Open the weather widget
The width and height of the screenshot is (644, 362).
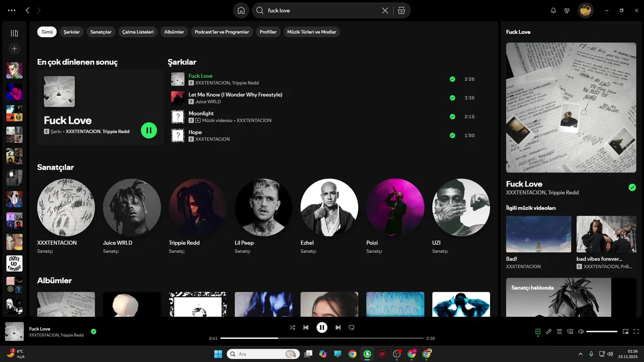point(15,353)
